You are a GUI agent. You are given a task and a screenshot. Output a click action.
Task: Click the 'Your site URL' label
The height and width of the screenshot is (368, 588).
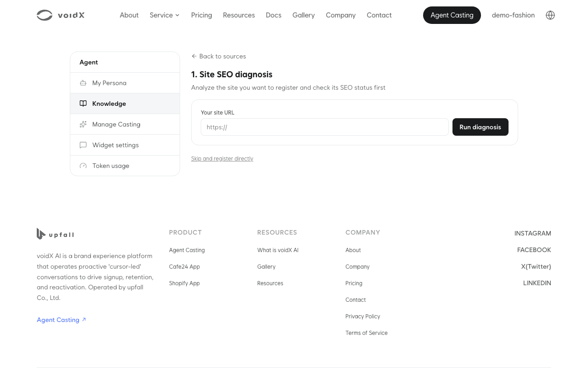point(217,112)
